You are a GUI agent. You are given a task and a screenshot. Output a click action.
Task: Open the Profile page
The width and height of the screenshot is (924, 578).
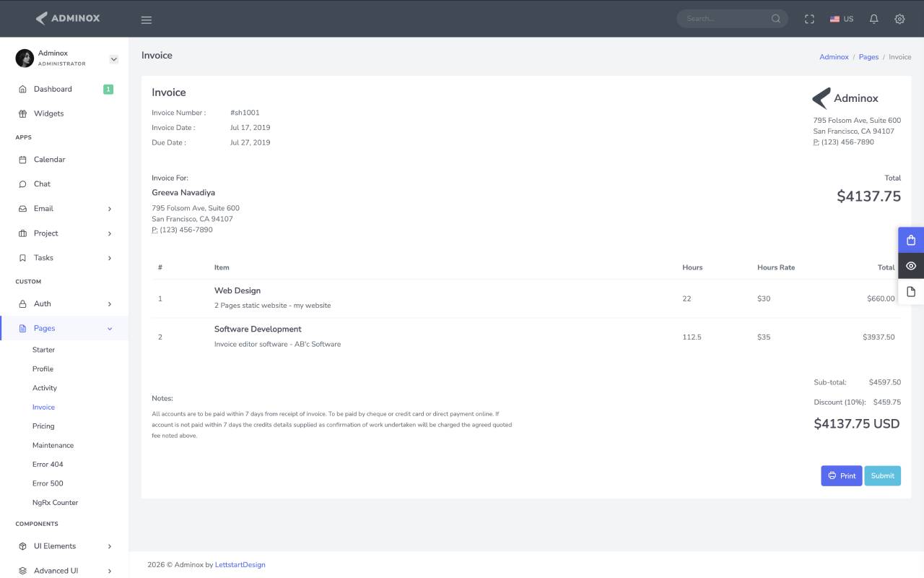(x=43, y=368)
